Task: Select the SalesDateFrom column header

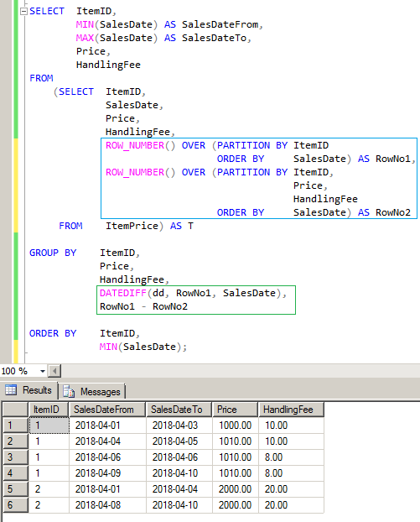Action: [x=107, y=410]
